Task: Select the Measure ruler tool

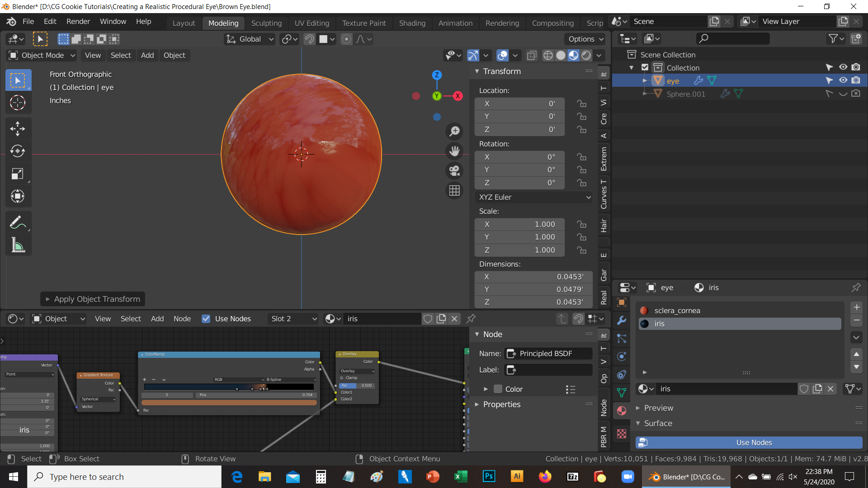Action: [x=18, y=245]
